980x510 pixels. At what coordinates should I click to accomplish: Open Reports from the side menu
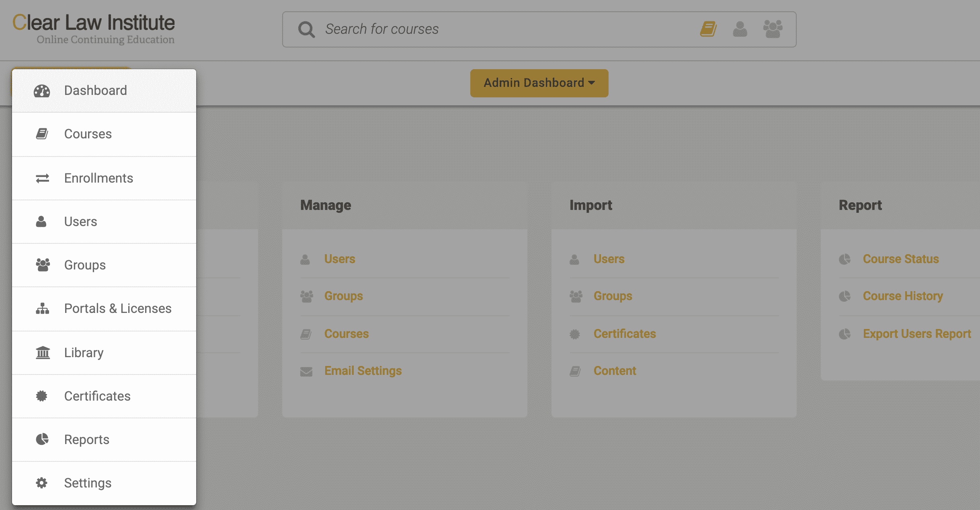tap(104, 440)
